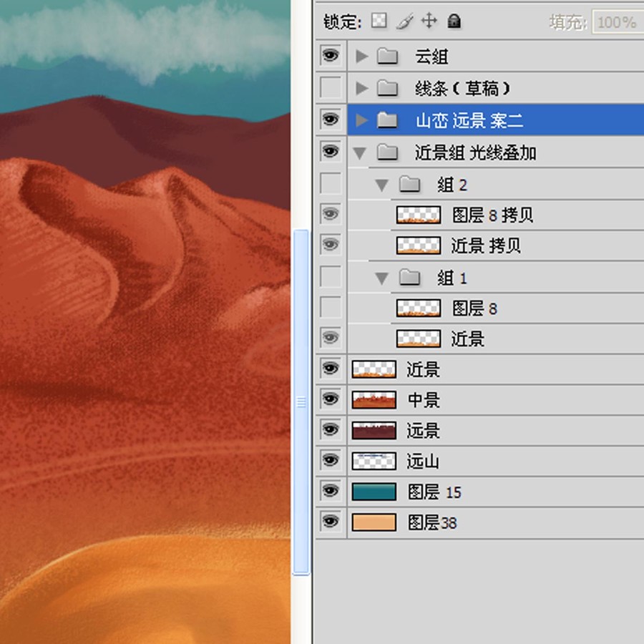Hide the 远山 layer
The height and width of the screenshot is (644, 644).
coord(331,460)
